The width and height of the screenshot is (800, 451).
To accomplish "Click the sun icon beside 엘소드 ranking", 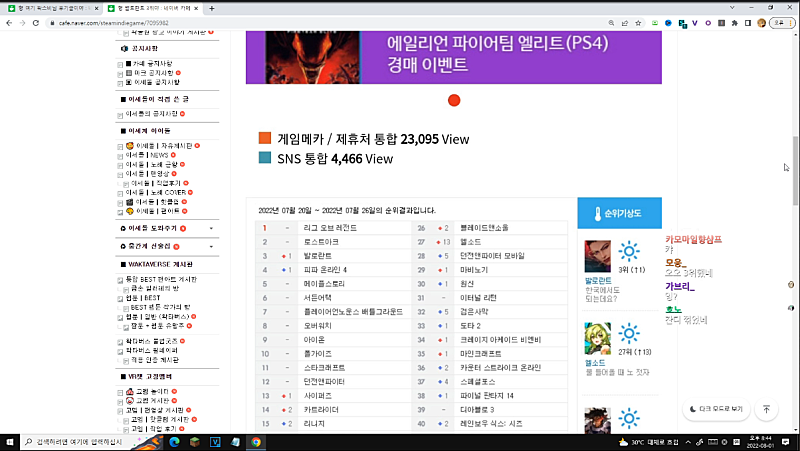I will tap(629, 333).
